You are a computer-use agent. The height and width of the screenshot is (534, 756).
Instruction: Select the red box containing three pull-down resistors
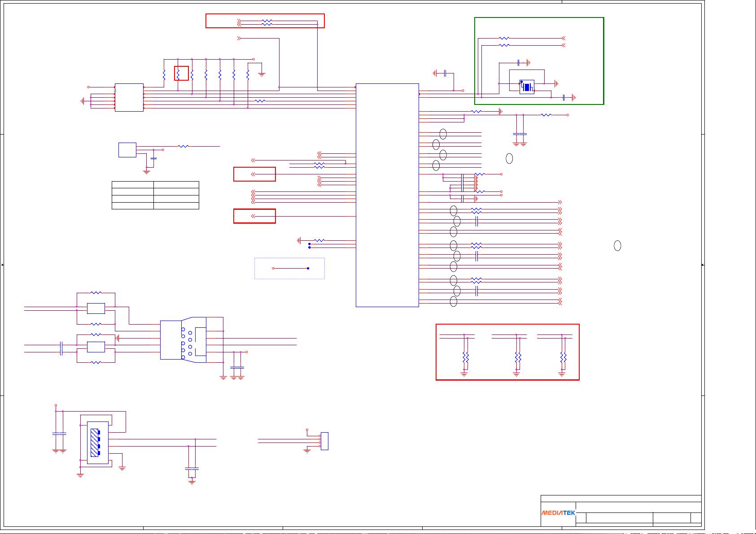(507, 352)
